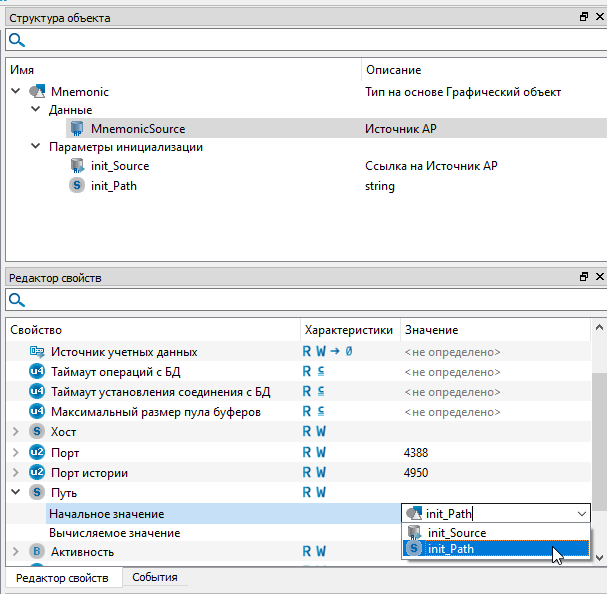
Task: Expand the Хост property row
Action: click(x=15, y=432)
